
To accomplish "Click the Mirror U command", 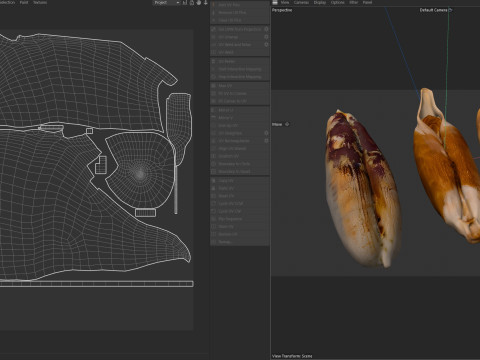I will [x=240, y=110].
